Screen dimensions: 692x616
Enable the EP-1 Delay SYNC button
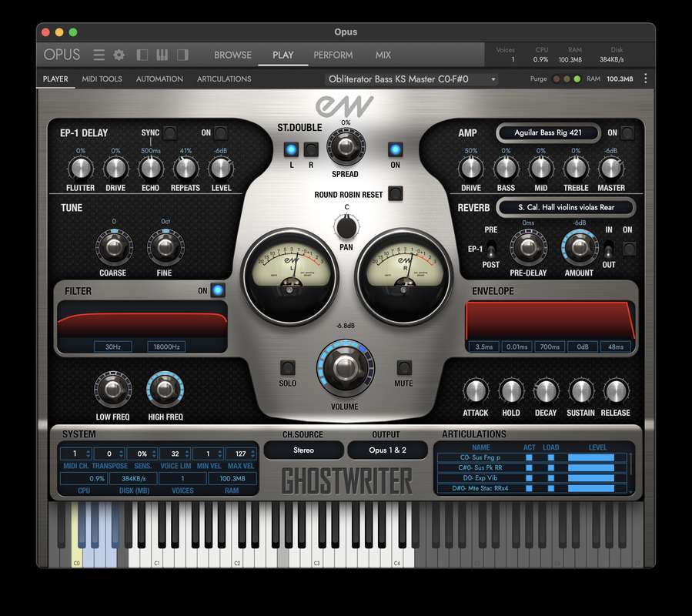point(169,132)
